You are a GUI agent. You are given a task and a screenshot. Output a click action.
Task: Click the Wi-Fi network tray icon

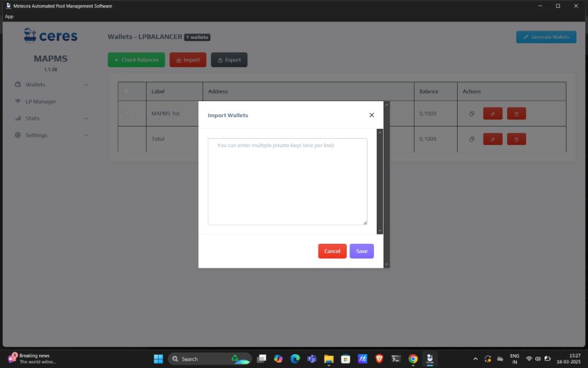pos(529,359)
